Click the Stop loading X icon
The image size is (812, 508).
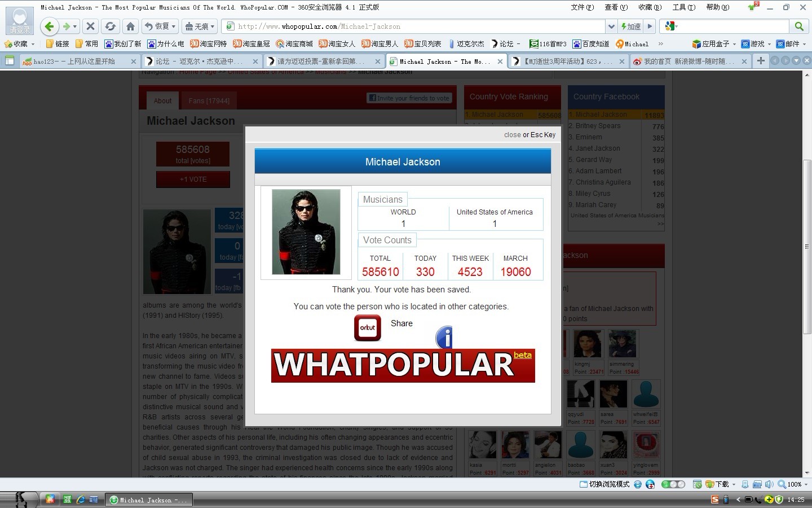click(90, 27)
